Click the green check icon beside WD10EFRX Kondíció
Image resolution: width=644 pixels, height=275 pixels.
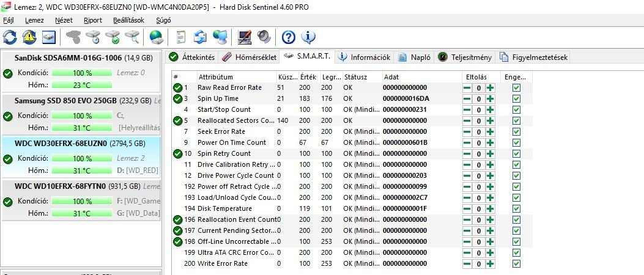tap(7, 202)
